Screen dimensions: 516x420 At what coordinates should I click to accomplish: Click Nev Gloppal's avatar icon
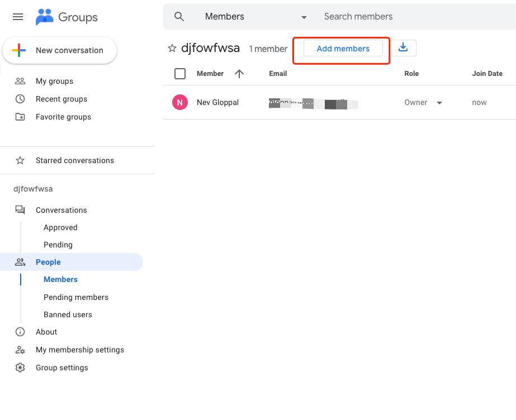[x=179, y=102]
